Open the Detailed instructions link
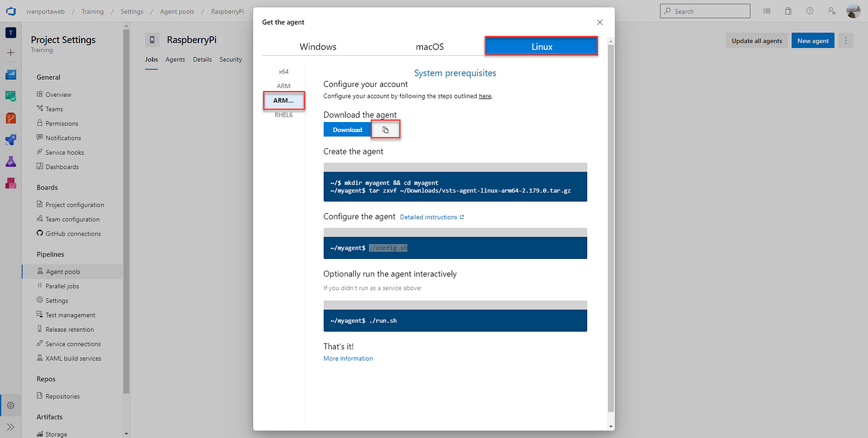 pyautogui.click(x=430, y=217)
